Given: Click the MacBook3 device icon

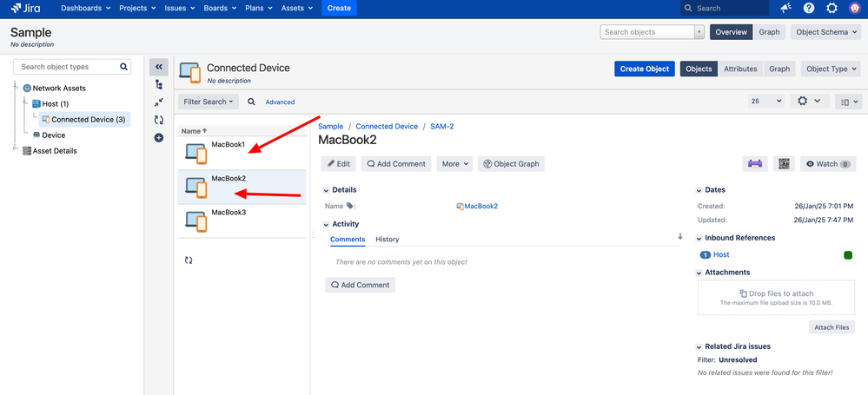Looking at the screenshot, I should (196, 221).
